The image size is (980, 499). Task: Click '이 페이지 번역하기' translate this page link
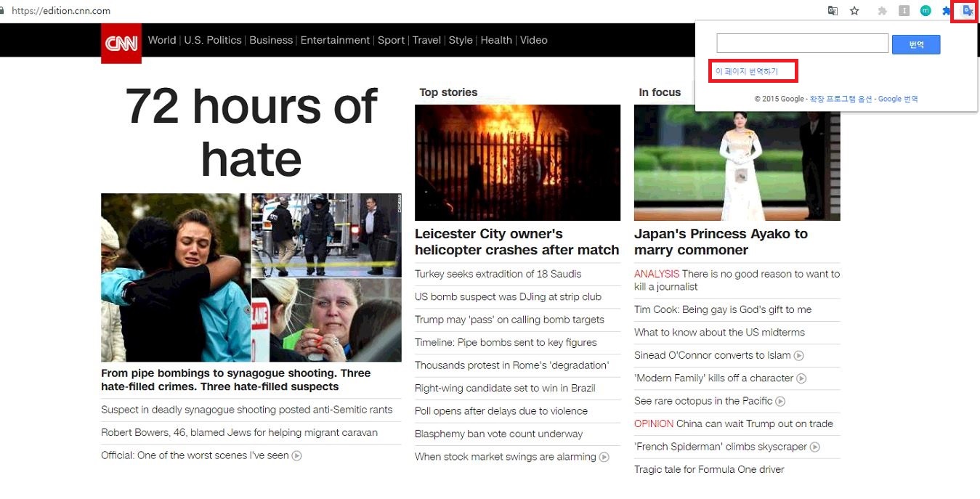(747, 71)
